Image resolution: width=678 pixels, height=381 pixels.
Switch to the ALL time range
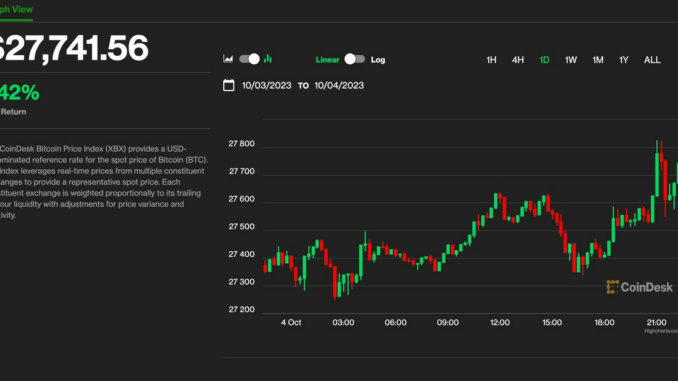[652, 60]
